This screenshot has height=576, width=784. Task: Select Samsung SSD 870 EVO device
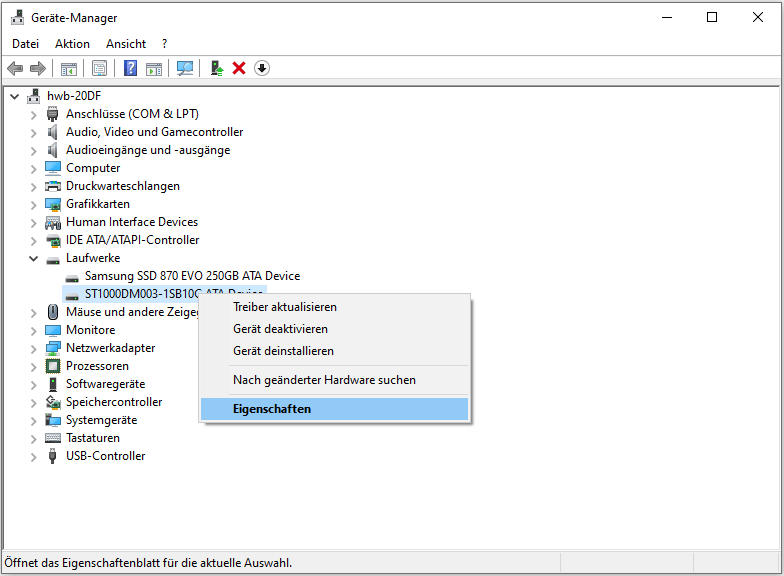192,276
